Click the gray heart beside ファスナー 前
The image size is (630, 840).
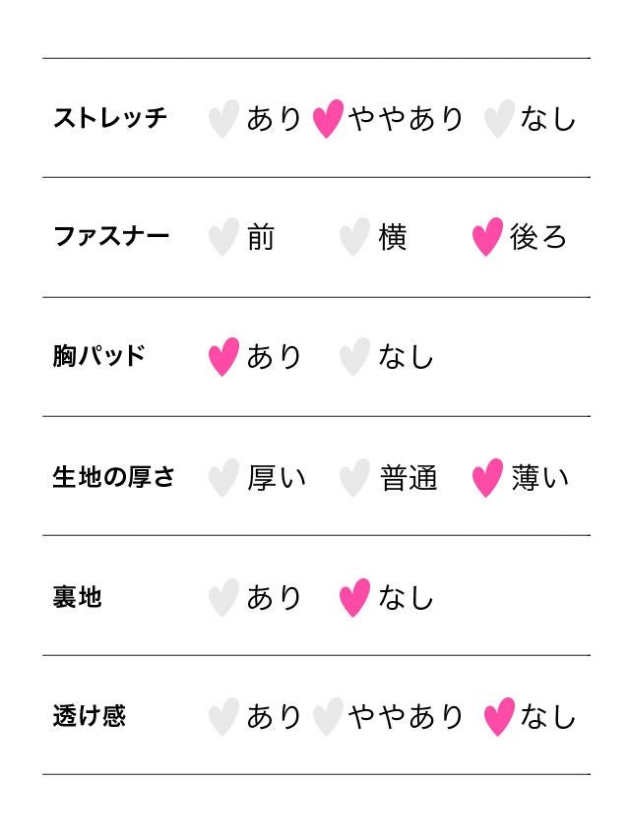click(x=223, y=237)
